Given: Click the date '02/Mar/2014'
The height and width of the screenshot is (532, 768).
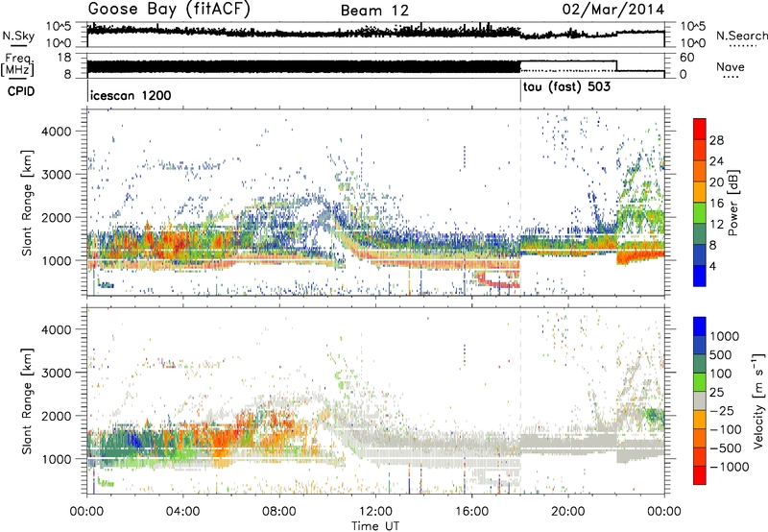Looking at the screenshot, I should tap(613, 10).
